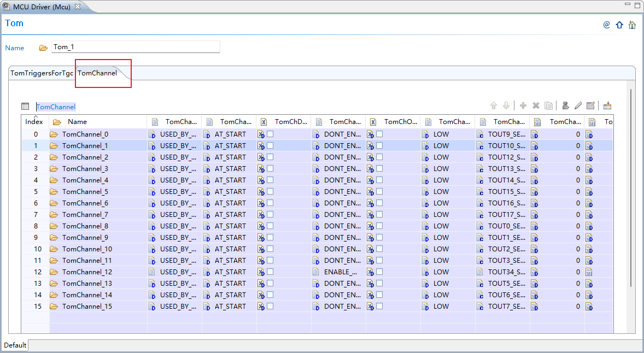The width and height of the screenshot is (644, 353).
Task: Click the MCU Driver editor tab icon
Action: point(6,7)
